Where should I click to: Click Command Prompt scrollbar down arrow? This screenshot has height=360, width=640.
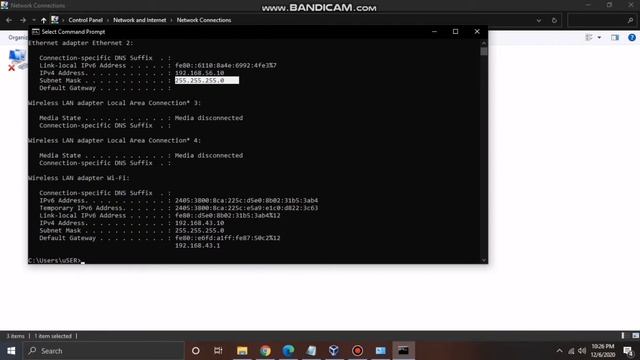point(484,260)
